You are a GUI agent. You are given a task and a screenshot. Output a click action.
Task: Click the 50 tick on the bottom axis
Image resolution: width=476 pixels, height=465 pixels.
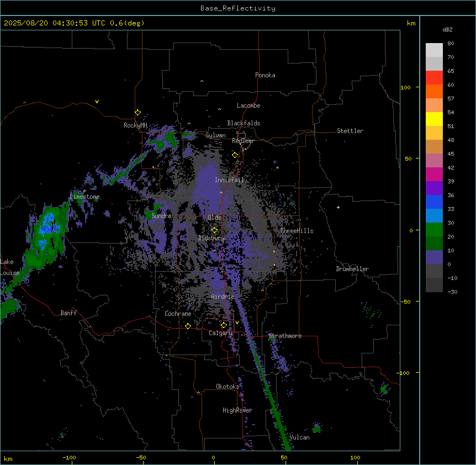pyautogui.click(x=284, y=457)
